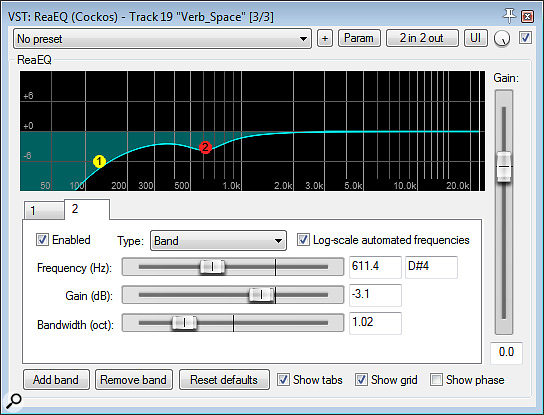Click the yellow band 1 point on graph
The width and height of the screenshot is (544, 415).
click(99, 161)
